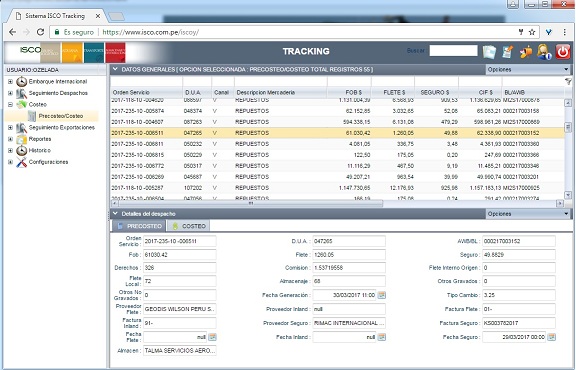Open calendar picker for Fecha Generación
This screenshot has width=576, height=370.
click(x=382, y=295)
